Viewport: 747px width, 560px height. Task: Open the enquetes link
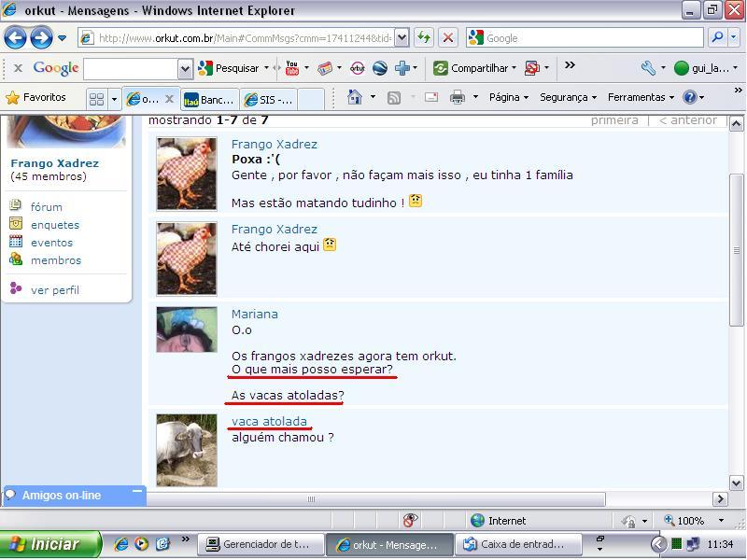[55, 225]
